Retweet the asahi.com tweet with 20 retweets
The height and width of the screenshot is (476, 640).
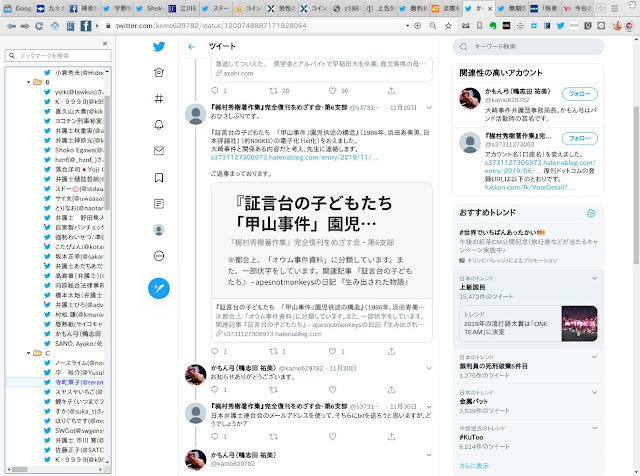point(273,91)
